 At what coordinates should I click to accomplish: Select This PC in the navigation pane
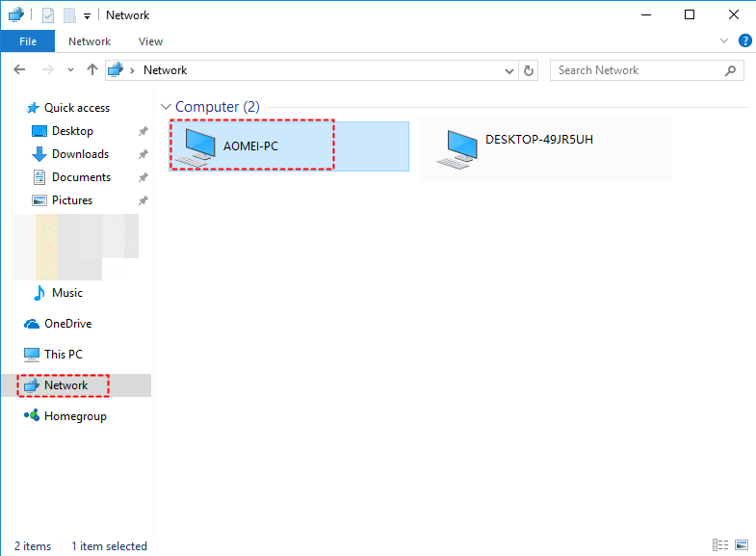(64, 355)
